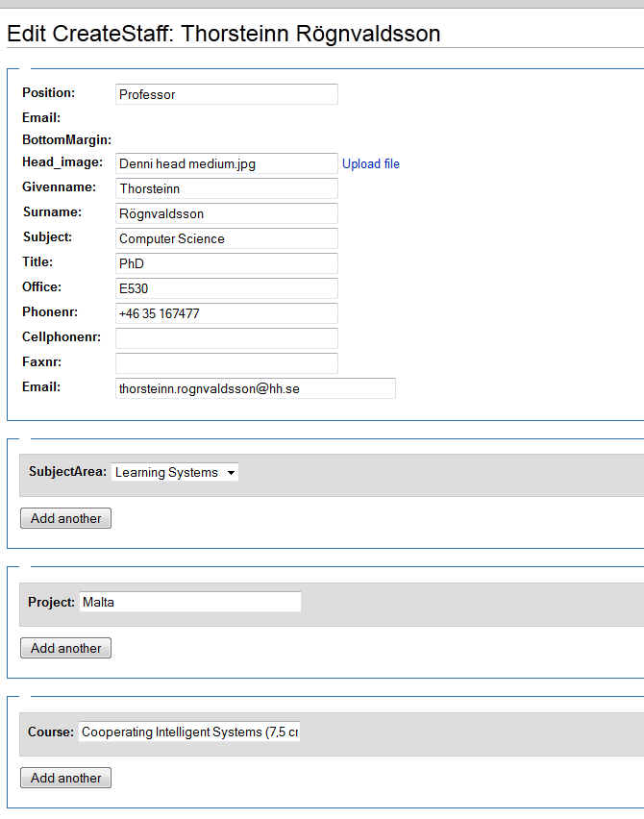Image resolution: width=644 pixels, height=819 pixels.
Task: Click the Project field containing Malta
Action: [x=189, y=602]
